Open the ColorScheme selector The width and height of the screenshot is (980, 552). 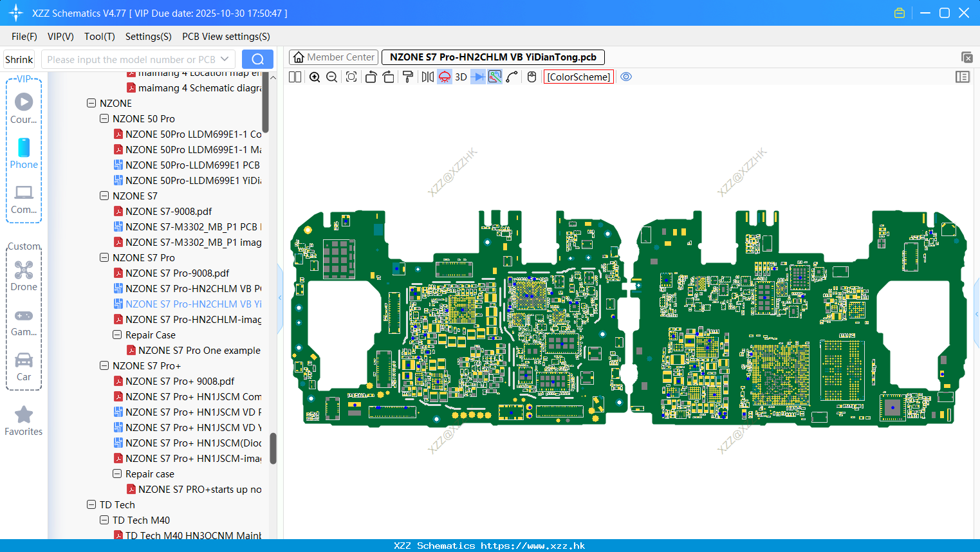(x=578, y=77)
